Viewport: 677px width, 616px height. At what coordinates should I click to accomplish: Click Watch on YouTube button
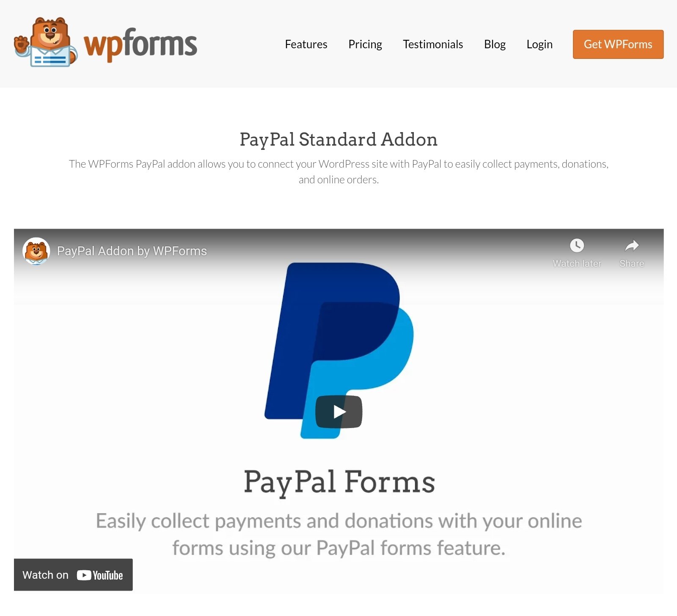tap(73, 575)
